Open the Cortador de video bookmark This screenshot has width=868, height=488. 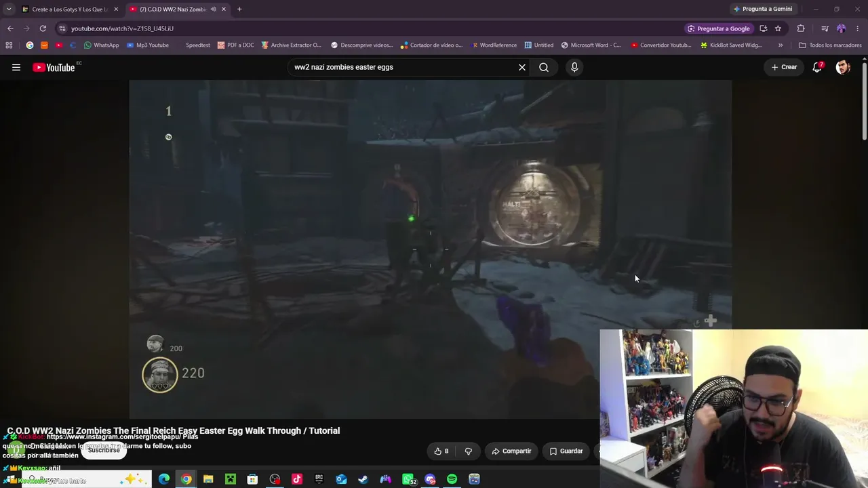coord(431,45)
